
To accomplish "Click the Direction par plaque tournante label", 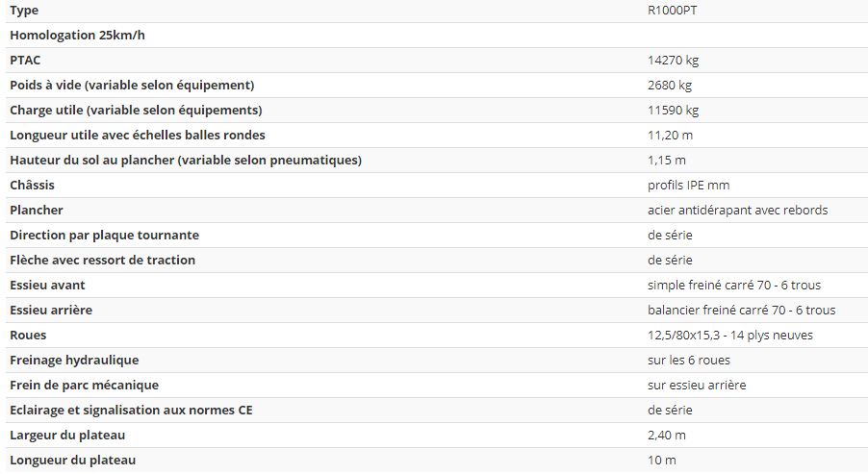I will pyautogui.click(x=104, y=235).
